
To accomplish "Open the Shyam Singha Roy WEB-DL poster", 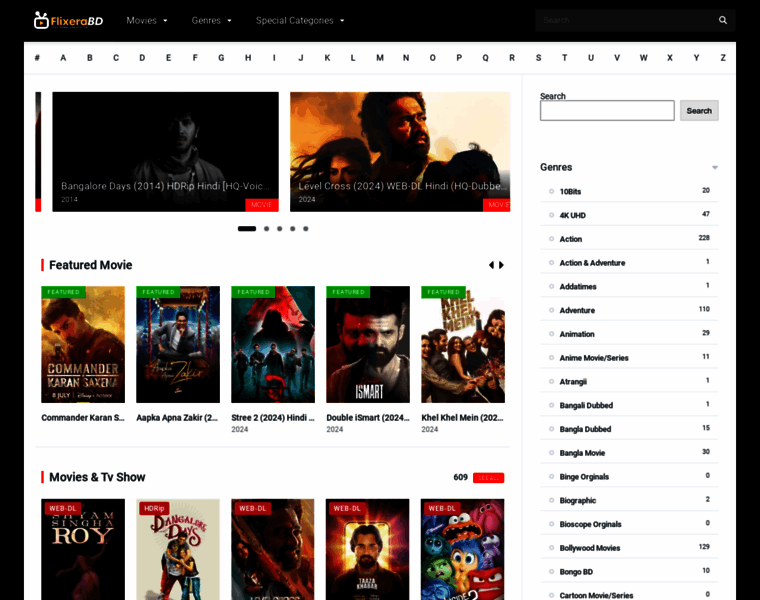I will pyautogui.click(x=83, y=549).
